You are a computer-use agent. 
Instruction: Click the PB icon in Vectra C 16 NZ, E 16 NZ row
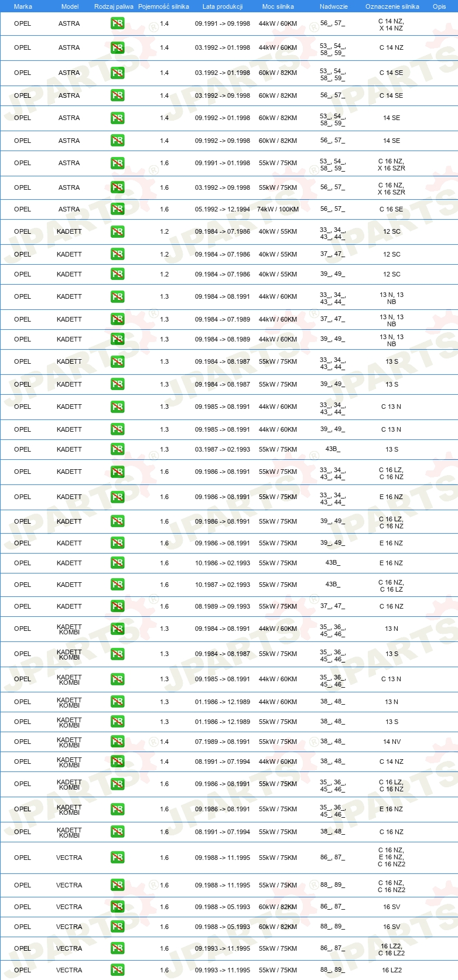point(117,858)
